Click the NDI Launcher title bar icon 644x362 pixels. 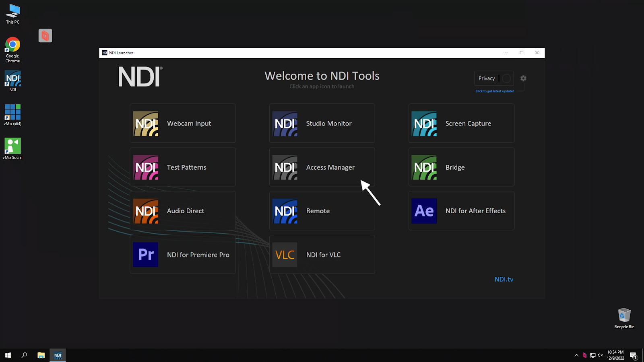click(105, 53)
